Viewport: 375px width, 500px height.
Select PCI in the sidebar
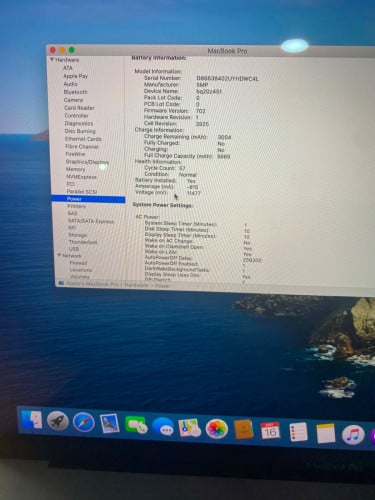coord(70,184)
